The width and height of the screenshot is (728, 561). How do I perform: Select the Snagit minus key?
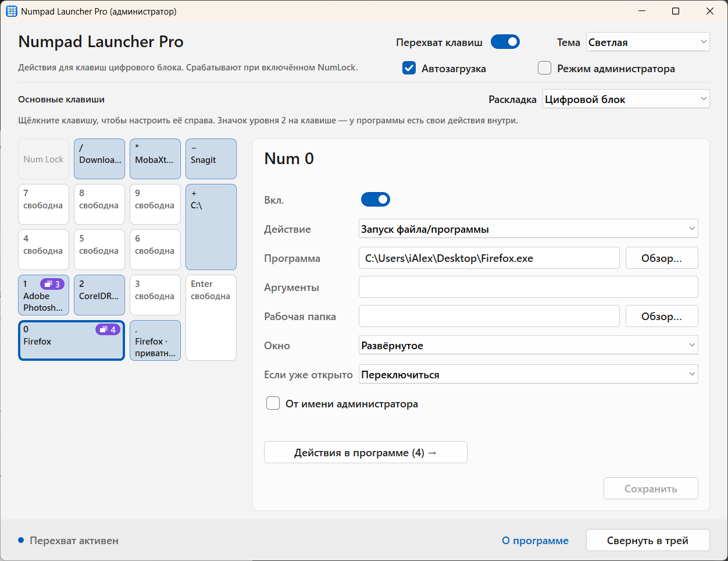(x=211, y=159)
